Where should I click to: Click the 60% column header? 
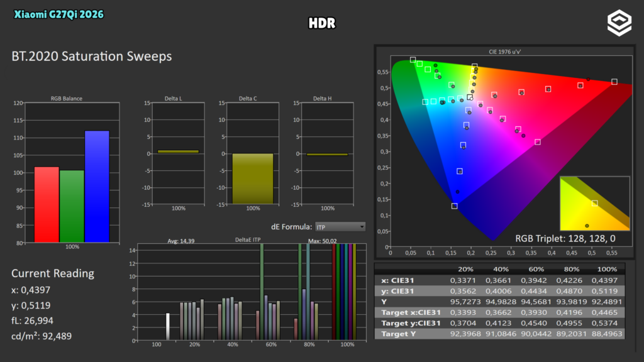536,269
